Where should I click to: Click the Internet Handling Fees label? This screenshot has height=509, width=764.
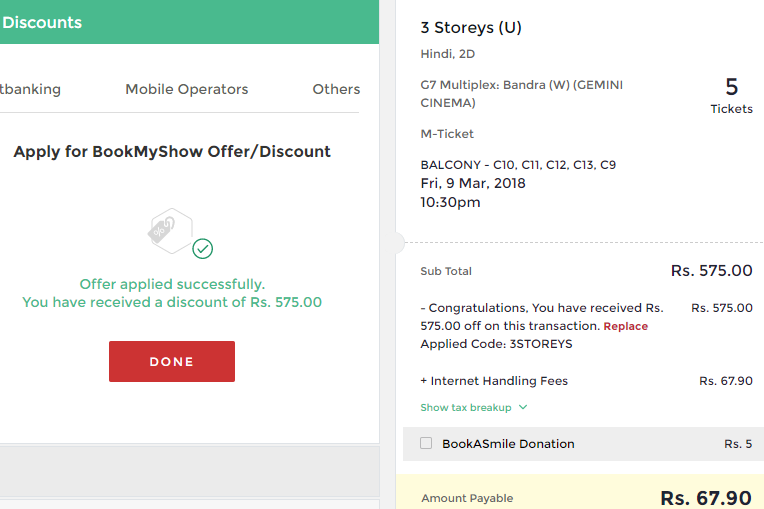[494, 381]
